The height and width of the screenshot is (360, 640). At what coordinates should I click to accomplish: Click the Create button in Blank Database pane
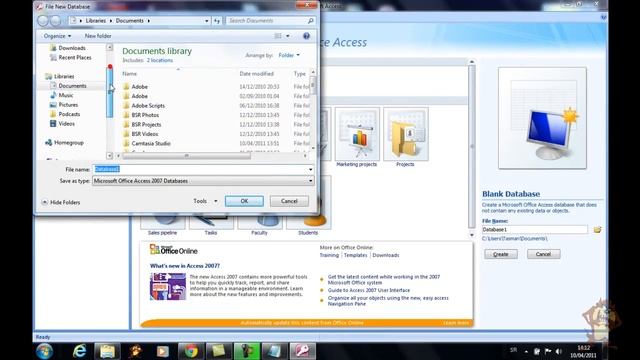(x=501, y=254)
